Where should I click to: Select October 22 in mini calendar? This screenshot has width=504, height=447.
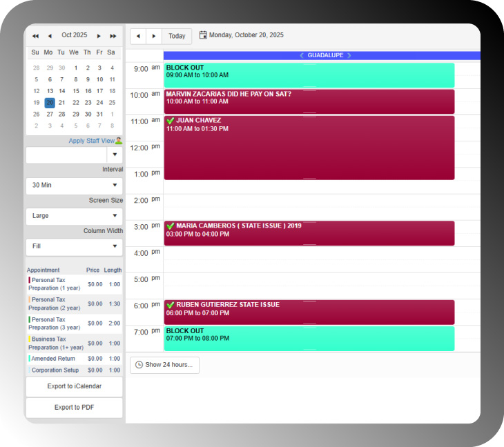pyautogui.click(x=75, y=103)
